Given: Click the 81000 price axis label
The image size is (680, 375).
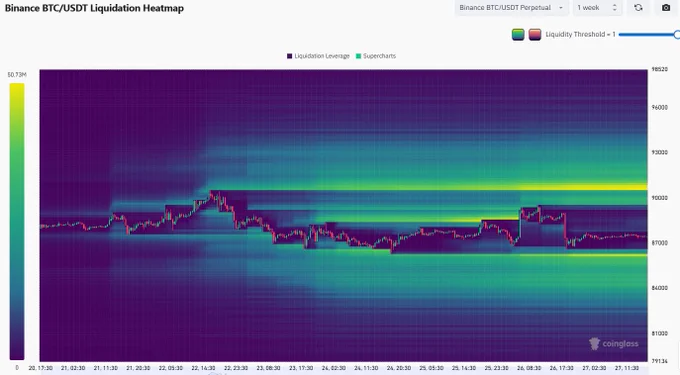Looking at the screenshot, I should click(659, 333).
